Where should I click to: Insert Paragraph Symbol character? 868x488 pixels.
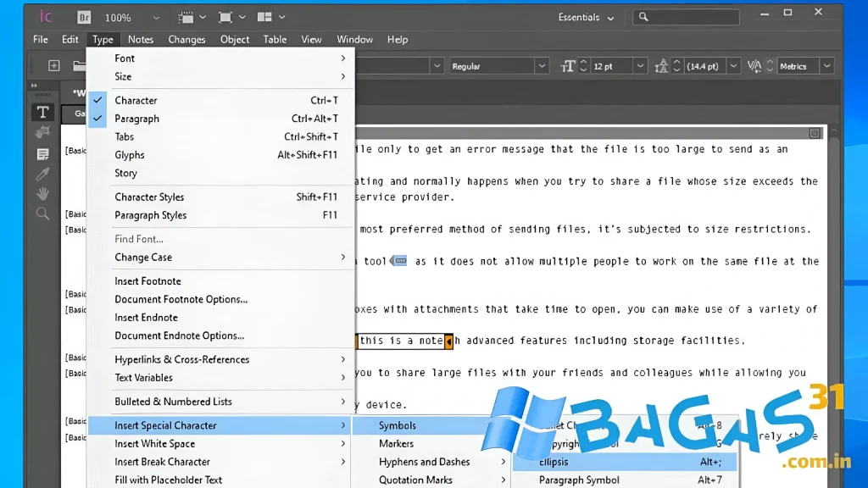tap(625, 480)
